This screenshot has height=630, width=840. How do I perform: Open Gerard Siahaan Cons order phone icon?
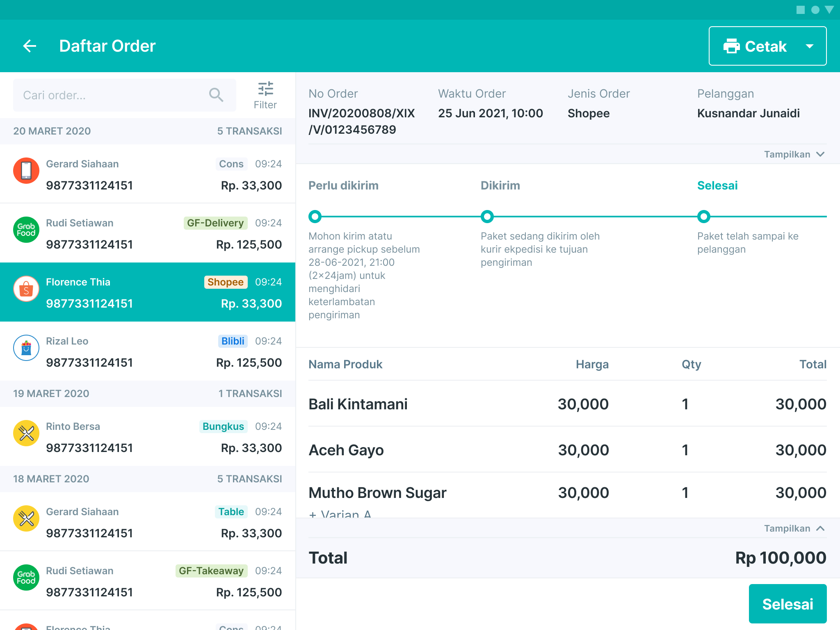tap(26, 171)
